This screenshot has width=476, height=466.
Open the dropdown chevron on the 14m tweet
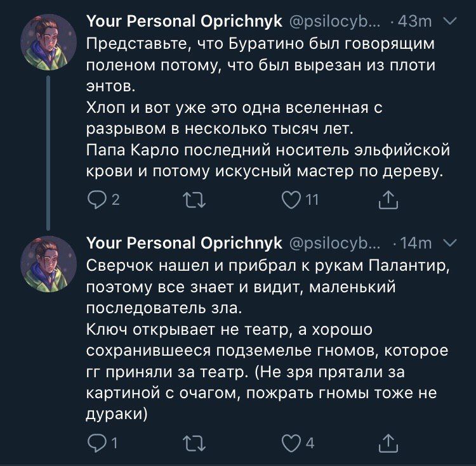[448, 242]
